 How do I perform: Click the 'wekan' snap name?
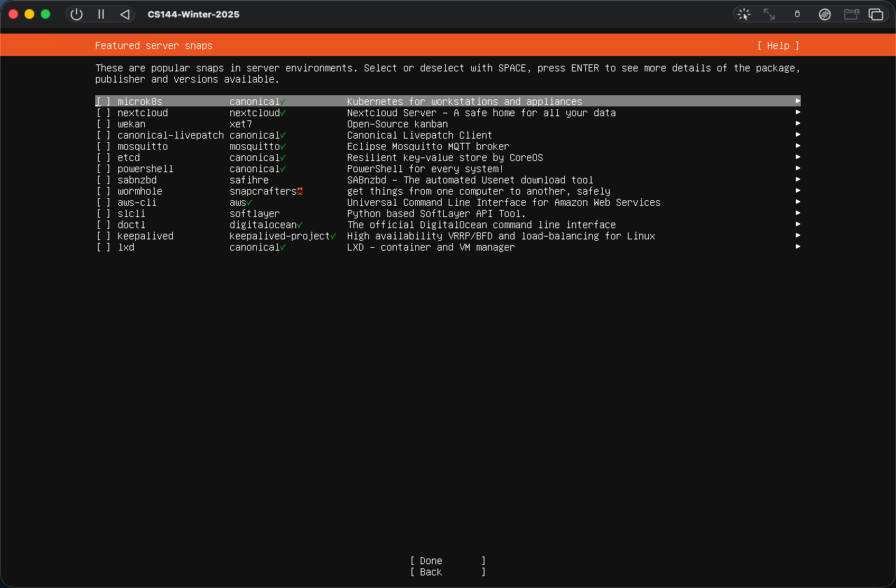(x=132, y=124)
